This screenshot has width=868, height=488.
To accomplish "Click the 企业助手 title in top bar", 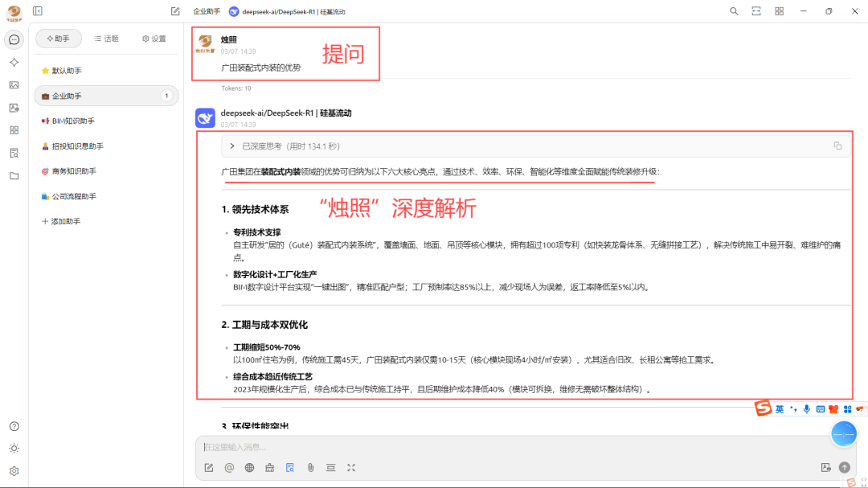I will tap(207, 11).
